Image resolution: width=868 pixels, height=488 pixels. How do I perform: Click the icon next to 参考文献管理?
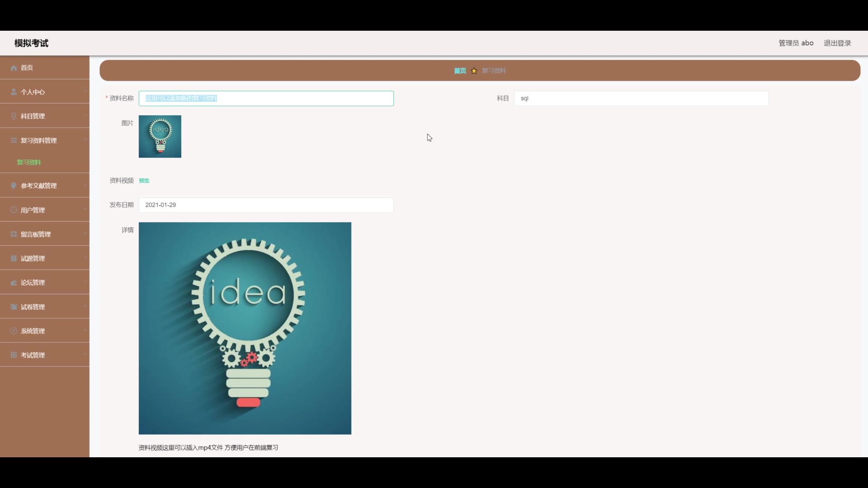pyautogui.click(x=14, y=186)
